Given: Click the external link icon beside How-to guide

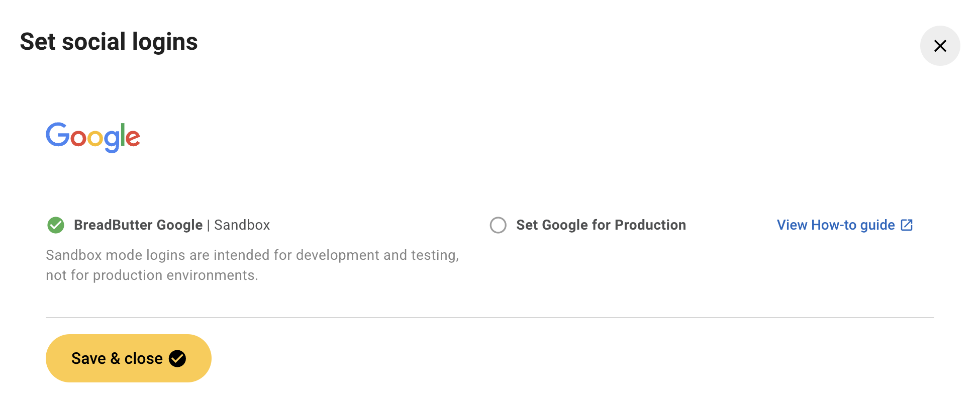Looking at the screenshot, I should tap(907, 225).
